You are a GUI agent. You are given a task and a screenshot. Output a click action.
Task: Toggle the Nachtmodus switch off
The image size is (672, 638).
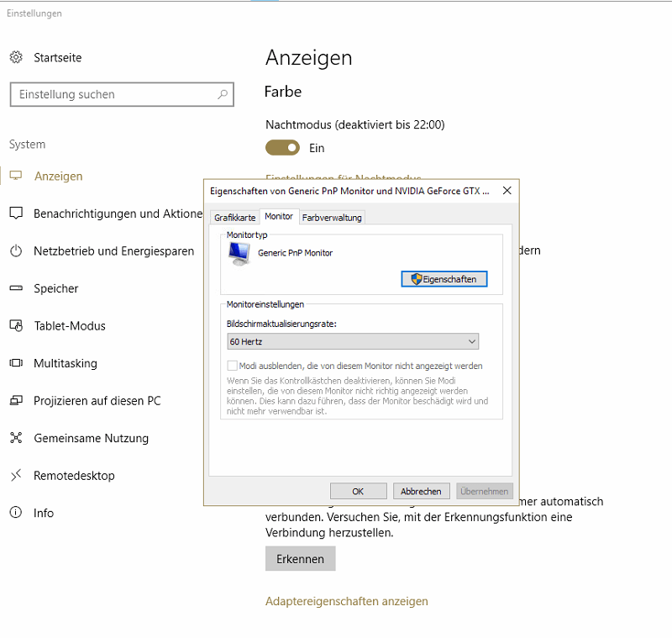pyautogui.click(x=282, y=148)
